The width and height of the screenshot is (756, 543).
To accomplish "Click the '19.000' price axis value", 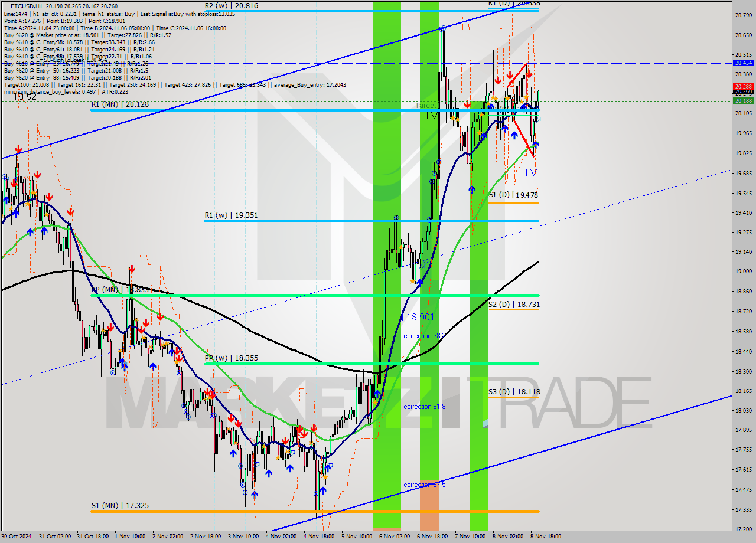I will [743, 271].
